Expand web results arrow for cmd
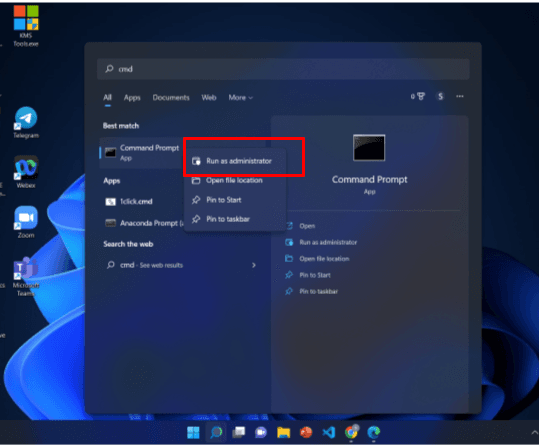Image resolution: width=539 pixels, height=446 pixels. [x=254, y=265]
